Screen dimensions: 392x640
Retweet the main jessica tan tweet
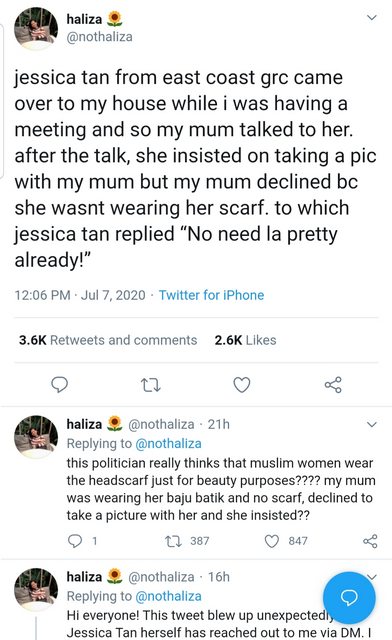(150, 385)
